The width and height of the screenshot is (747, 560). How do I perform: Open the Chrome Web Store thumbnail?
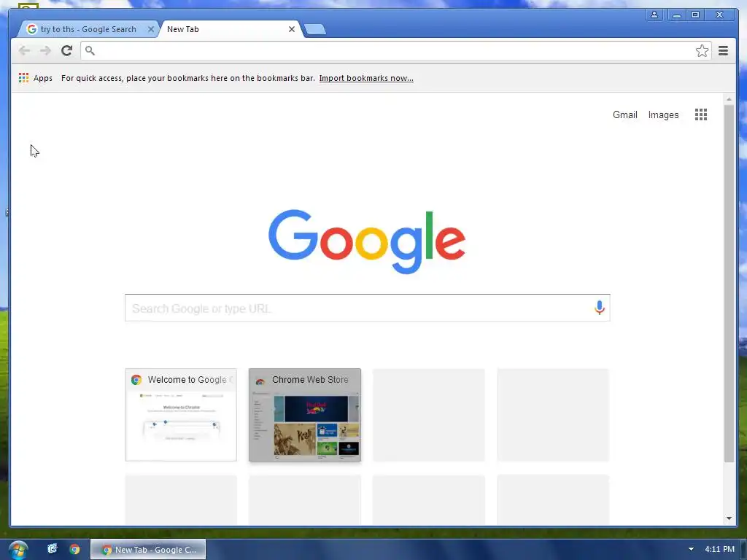(x=305, y=415)
